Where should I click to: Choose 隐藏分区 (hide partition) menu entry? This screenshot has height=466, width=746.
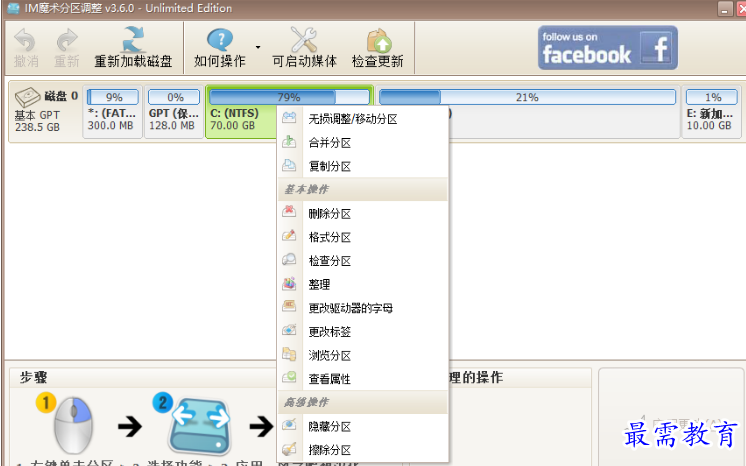363,426
